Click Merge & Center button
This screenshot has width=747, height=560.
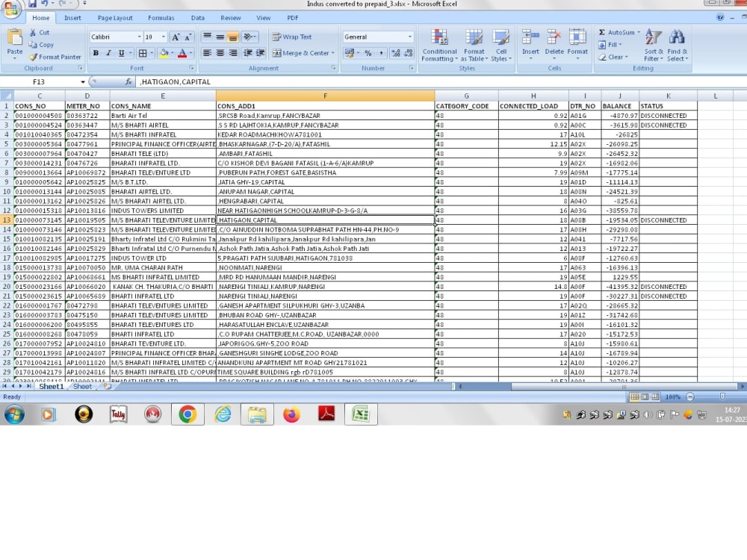pos(300,53)
